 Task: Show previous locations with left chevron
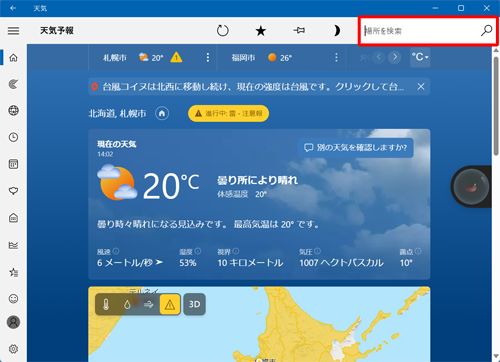click(x=379, y=57)
